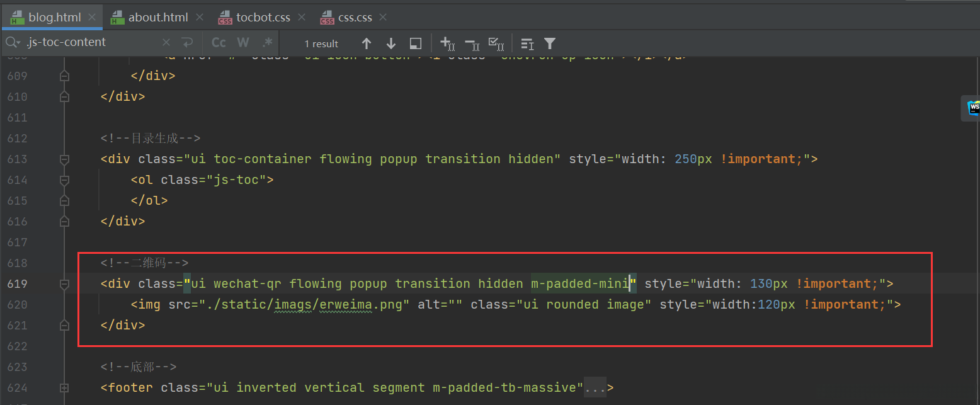This screenshot has width=980, height=405.
Task: Toggle multiline search options icon
Action: click(x=527, y=43)
